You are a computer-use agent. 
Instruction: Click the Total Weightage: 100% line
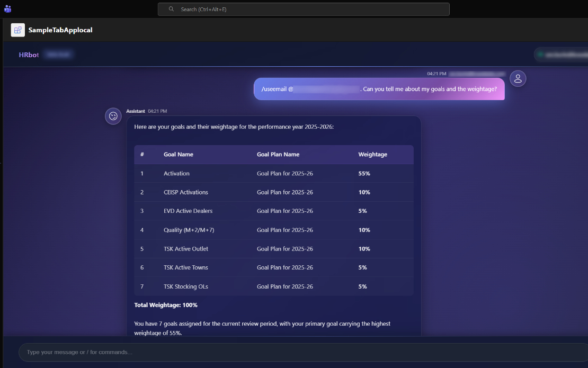tap(166, 305)
